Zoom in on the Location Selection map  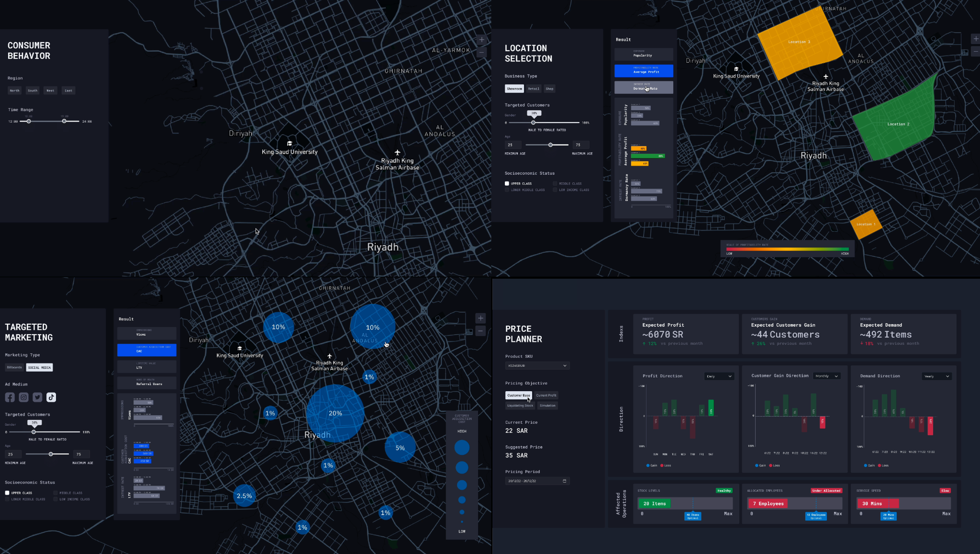(x=976, y=39)
